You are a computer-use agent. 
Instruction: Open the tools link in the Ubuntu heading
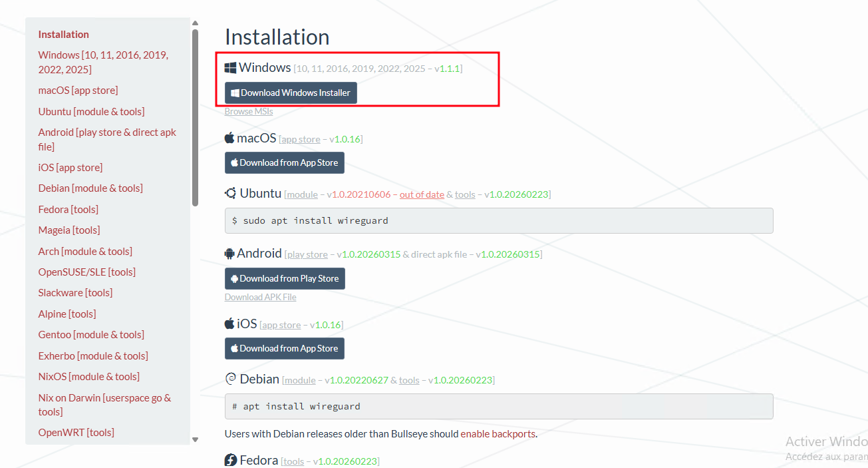pyautogui.click(x=465, y=195)
